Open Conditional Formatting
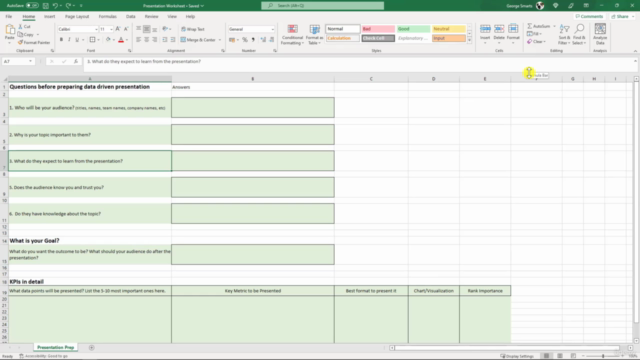The height and width of the screenshot is (360, 640). tap(292, 35)
